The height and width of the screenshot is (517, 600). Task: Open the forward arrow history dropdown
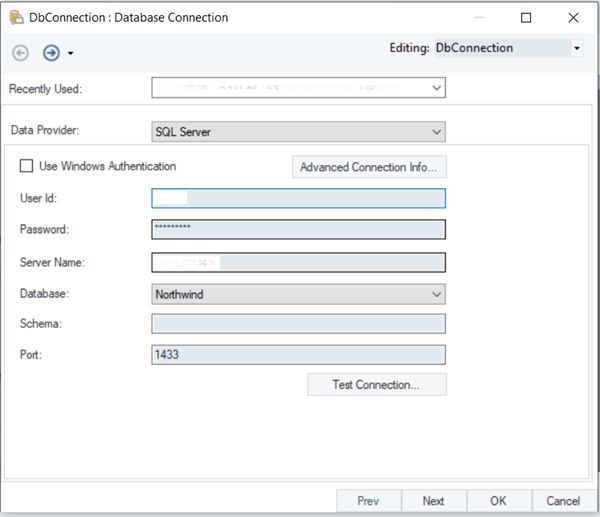[70, 54]
